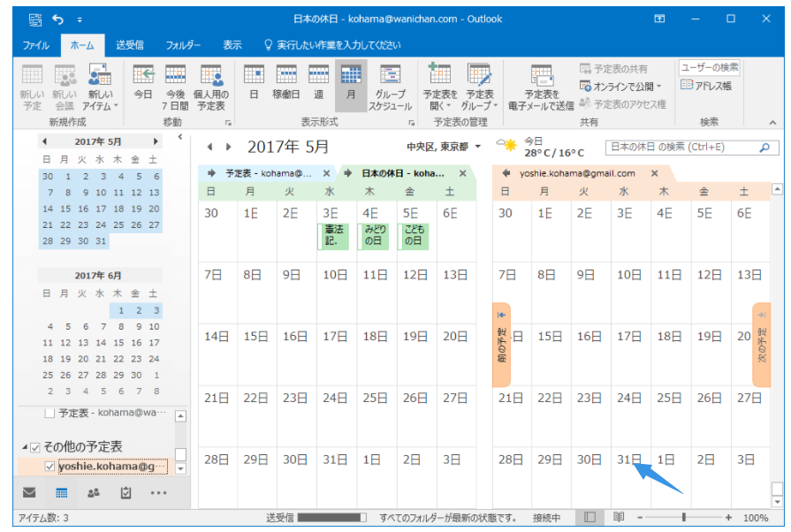Viewport: 791px width, 532px height.
Task: Click 予定表のアクセス権 permissions
Action: (623, 104)
